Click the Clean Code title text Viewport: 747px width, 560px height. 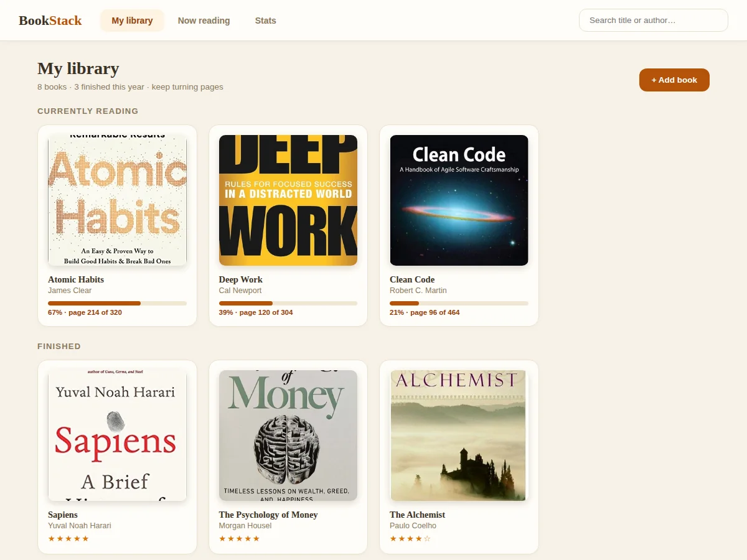point(412,279)
